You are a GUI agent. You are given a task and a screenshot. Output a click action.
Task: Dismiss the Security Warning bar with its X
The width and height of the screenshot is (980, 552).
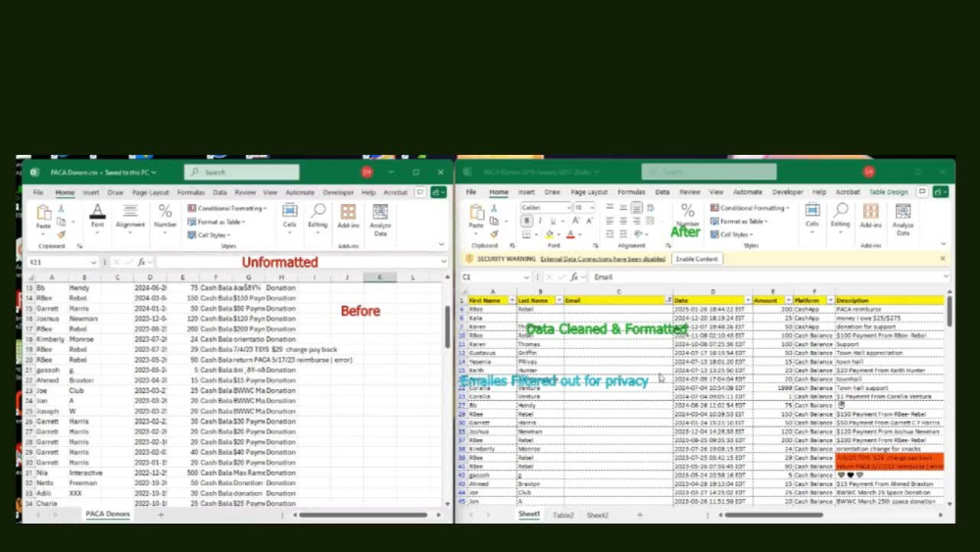click(943, 259)
